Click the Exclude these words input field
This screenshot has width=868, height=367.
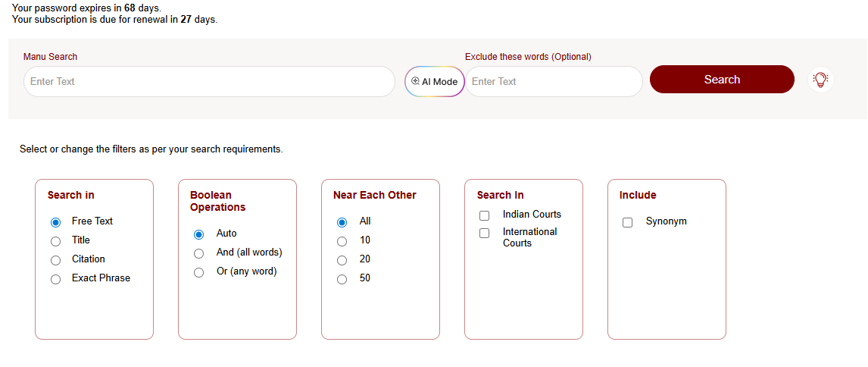coord(553,82)
